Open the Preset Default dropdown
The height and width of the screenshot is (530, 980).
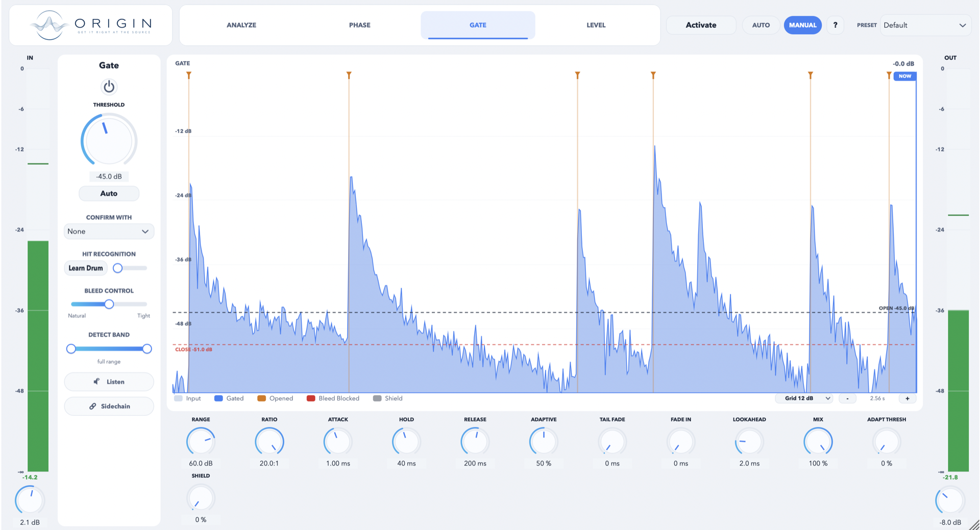tap(925, 25)
